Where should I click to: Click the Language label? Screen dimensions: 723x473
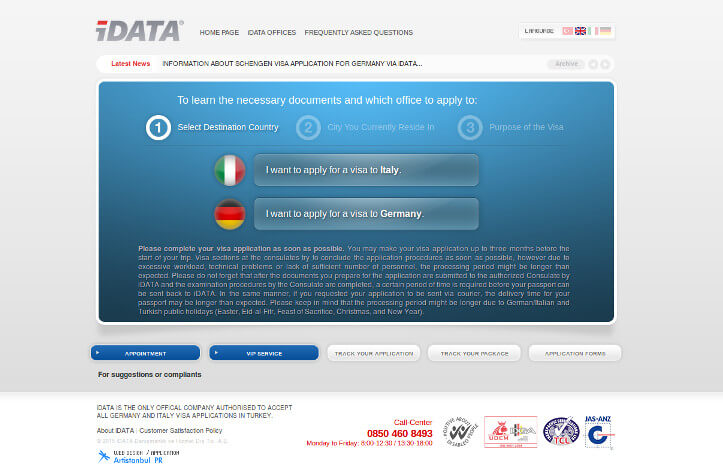539,31
